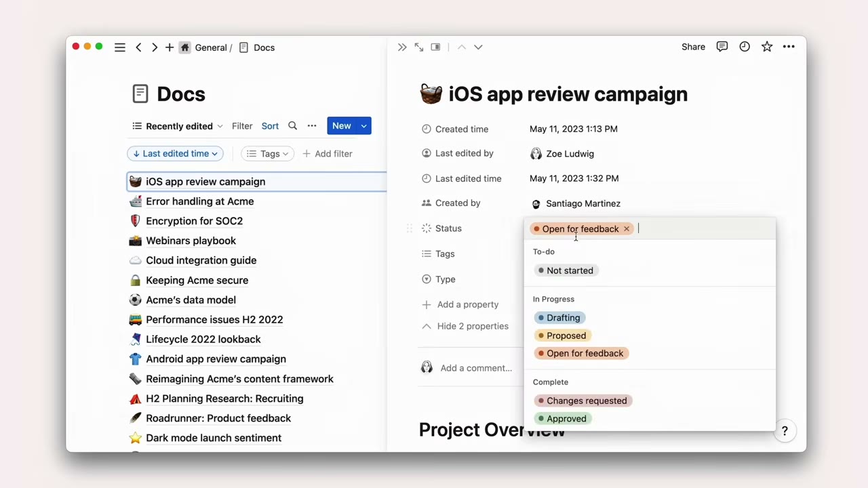The width and height of the screenshot is (868, 488).
Task: Open the page more options menu
Action: tap(789, 47)
